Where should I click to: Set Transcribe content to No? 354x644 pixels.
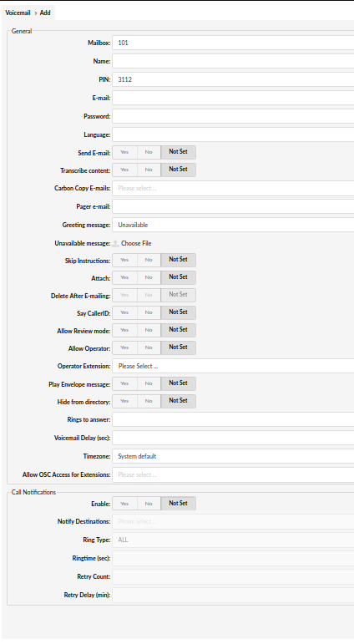point(149,170)
